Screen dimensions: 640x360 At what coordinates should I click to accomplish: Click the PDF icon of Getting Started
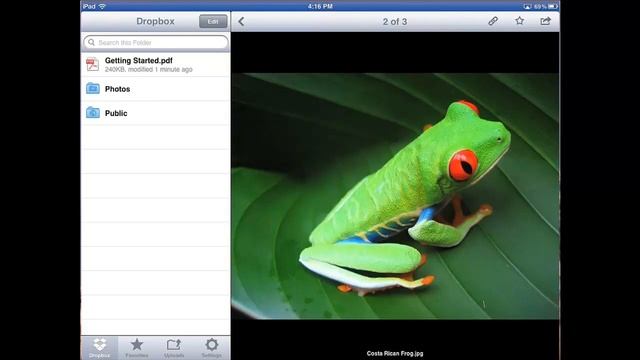click(x=93, y=64)
